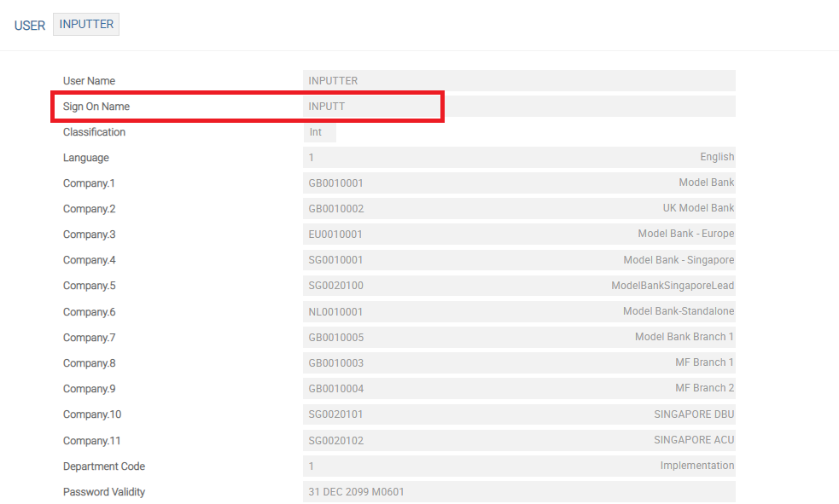Select Company.7 field with GB0010005
This screenshot has width=839, height=504.
point(518,338)
